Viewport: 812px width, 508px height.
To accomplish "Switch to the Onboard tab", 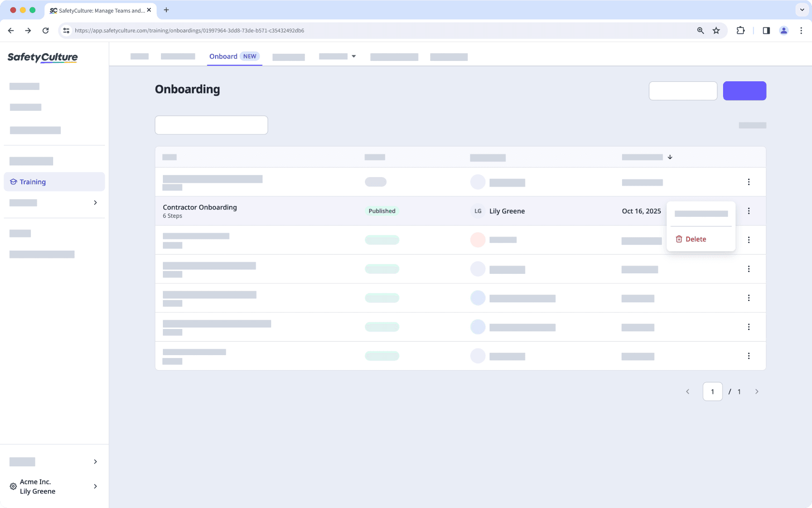I will tap(223, 56).
